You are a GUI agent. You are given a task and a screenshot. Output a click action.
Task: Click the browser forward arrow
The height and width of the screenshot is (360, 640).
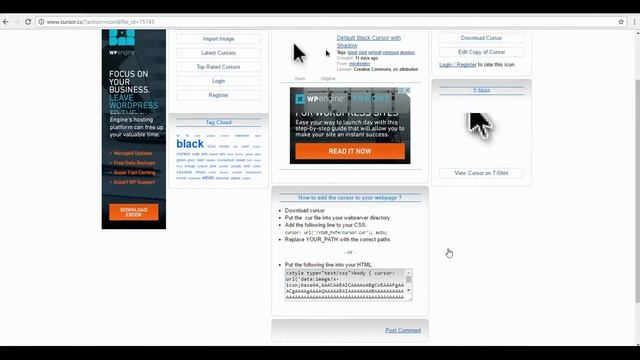click(x=17, y=22)
